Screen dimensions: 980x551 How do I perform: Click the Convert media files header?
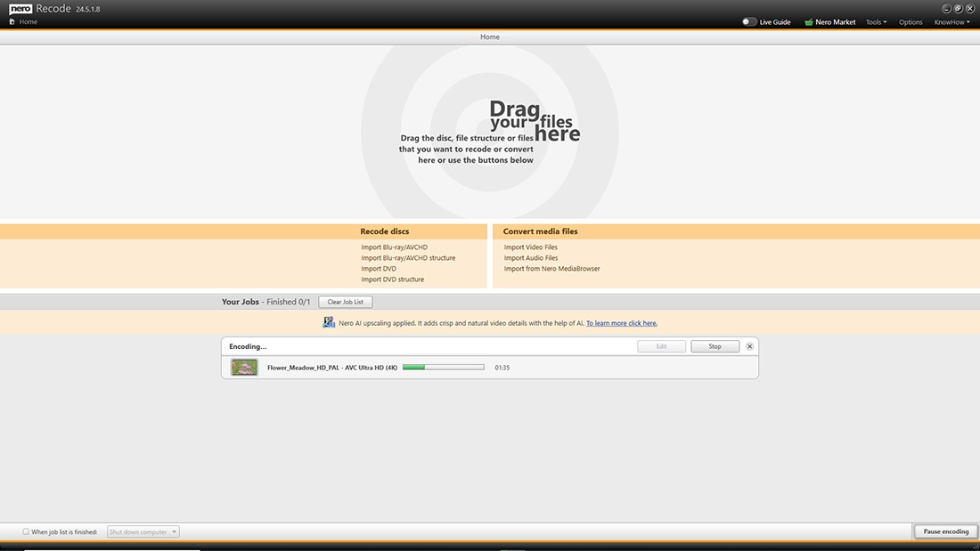click(540, 231)
